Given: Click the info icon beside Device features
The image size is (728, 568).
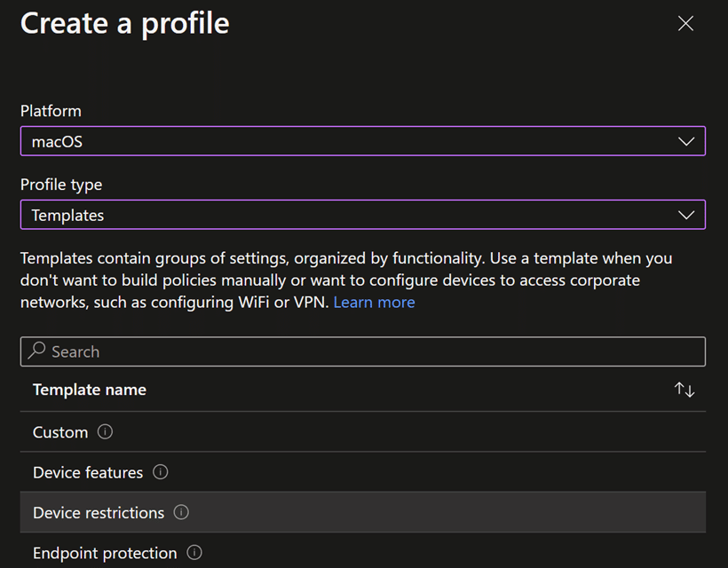Looking at the screenshot, I should pos(160,472).
